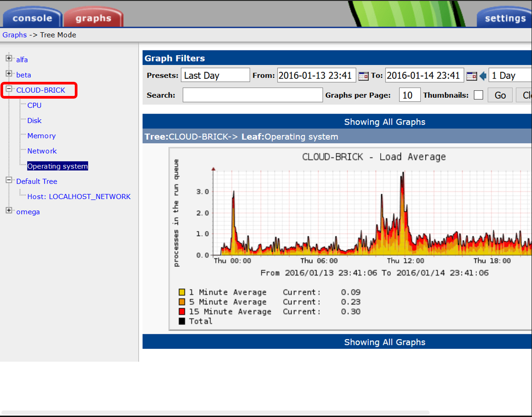Open the Presets dropdown showing Last Day
Image resolution: width=532 pixels, height=417 pixels.
(216, 75)
